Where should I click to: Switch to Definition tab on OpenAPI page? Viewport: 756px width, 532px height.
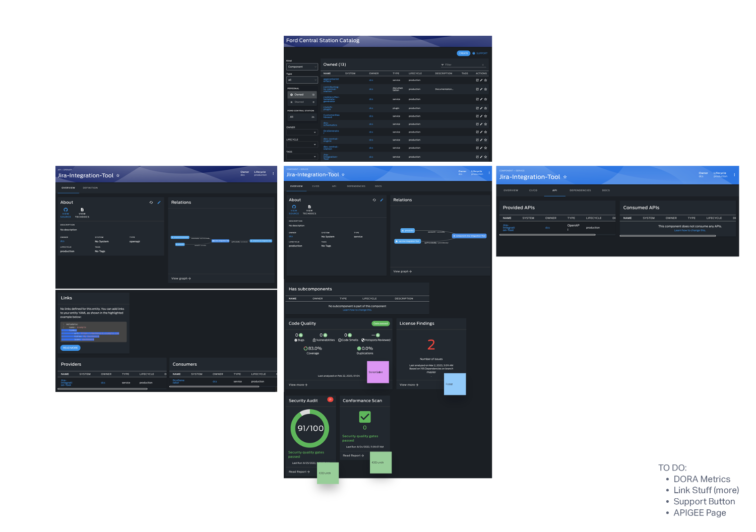[x=90, y=188]
